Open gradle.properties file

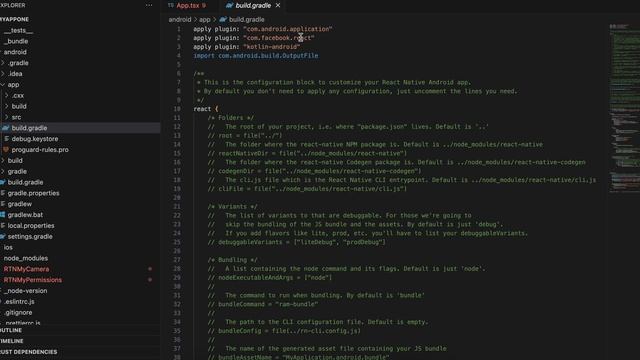[33, 193]
